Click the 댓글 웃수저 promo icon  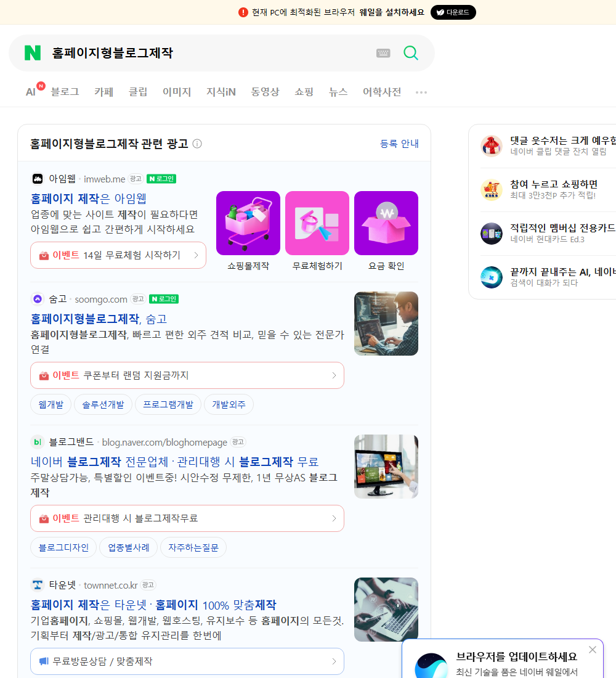coord(492,145)
